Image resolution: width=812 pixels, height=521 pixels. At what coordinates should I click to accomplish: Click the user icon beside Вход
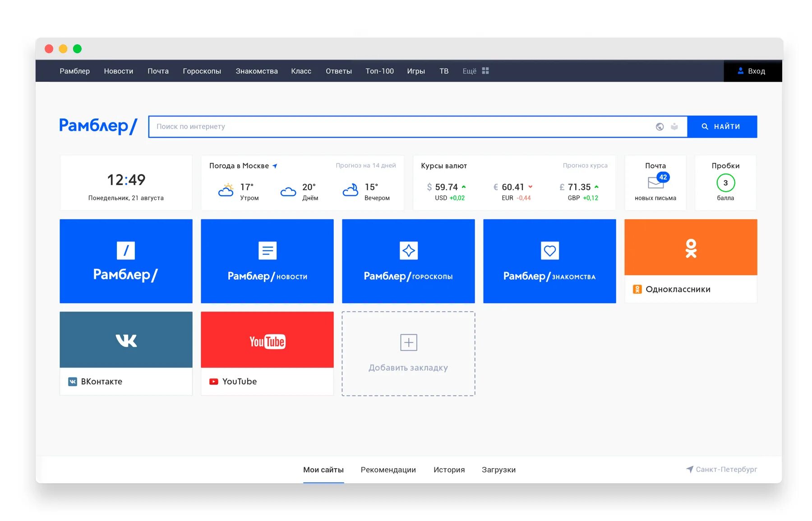(740, 71)
